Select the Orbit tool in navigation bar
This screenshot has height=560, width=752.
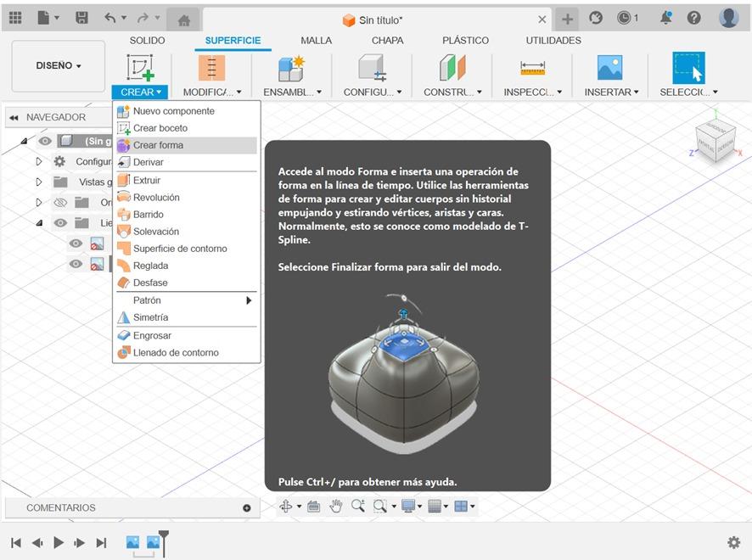tap(286, 506)
